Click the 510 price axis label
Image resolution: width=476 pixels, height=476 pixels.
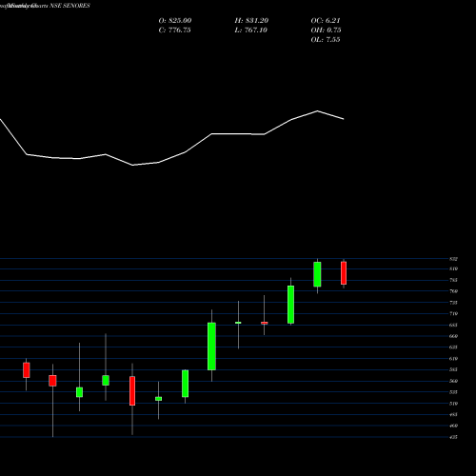point(453,404)
